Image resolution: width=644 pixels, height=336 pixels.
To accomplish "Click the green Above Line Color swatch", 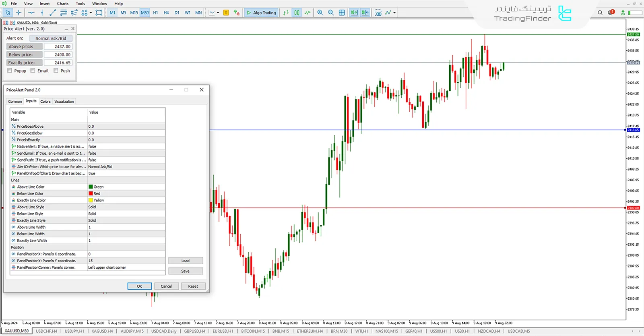I will (x=91, y=187).
